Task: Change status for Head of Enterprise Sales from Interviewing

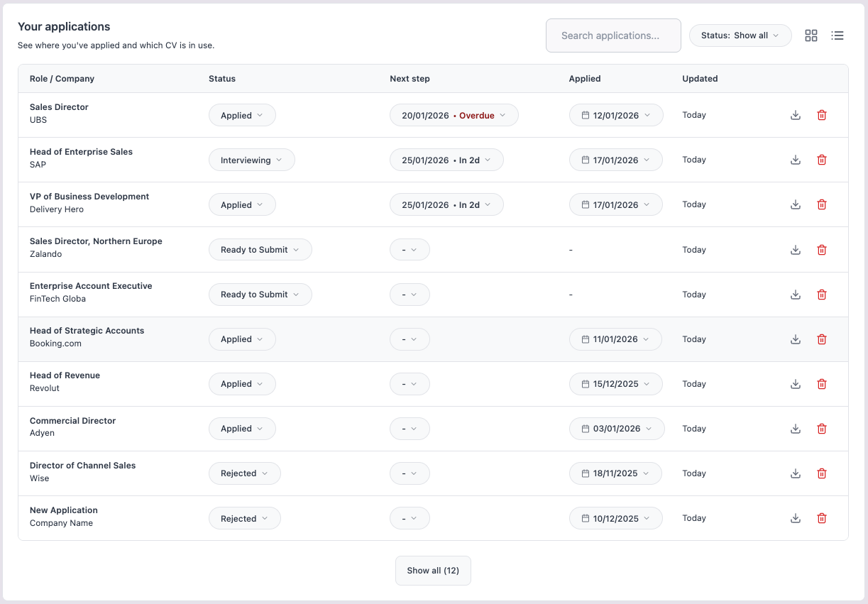Action: tap(251, 160)
